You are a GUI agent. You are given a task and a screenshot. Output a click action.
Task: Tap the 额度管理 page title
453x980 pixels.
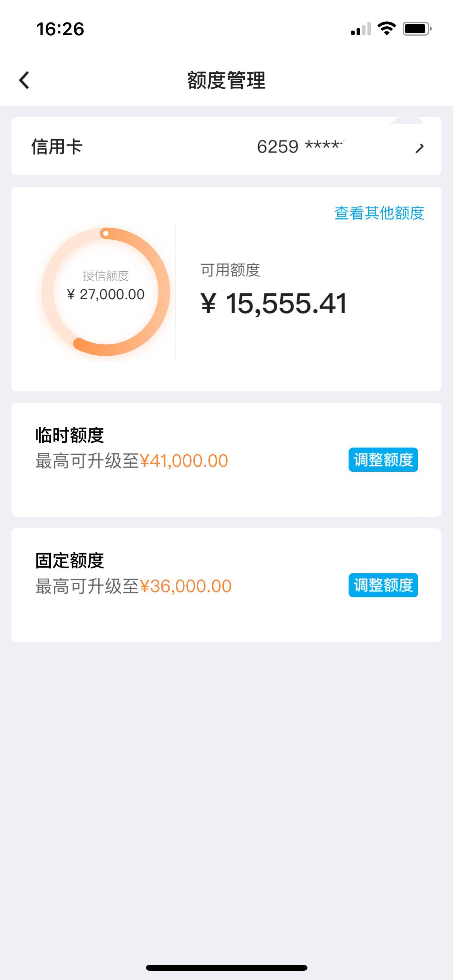[226, 80]
